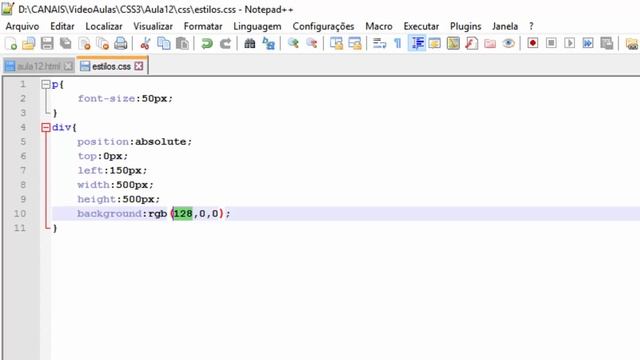Viewport: 640px width, 360px height.
Task: Open user defined language icon
Action: (x=435, y=43)
